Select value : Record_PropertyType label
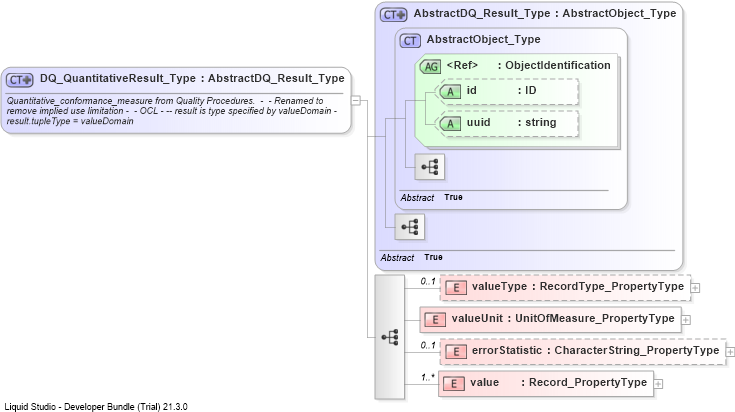Screen dimensions: 735x412 (x=559, y=382)
